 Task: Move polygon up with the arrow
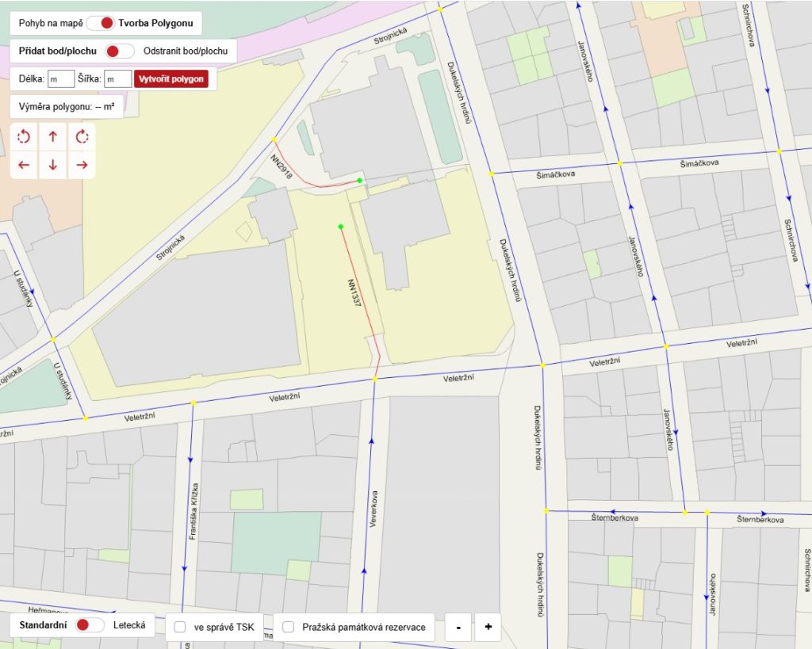click(x=53, y=137)
